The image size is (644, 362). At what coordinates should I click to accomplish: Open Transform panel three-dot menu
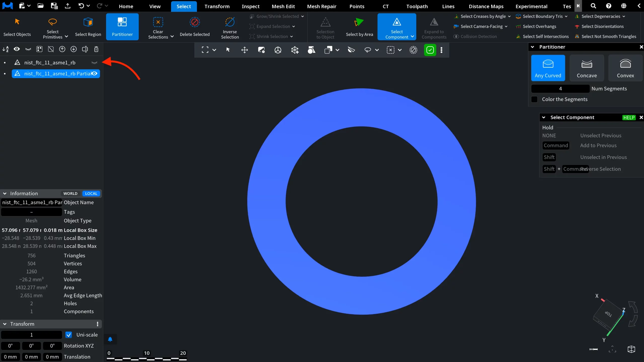coord(98,324)
